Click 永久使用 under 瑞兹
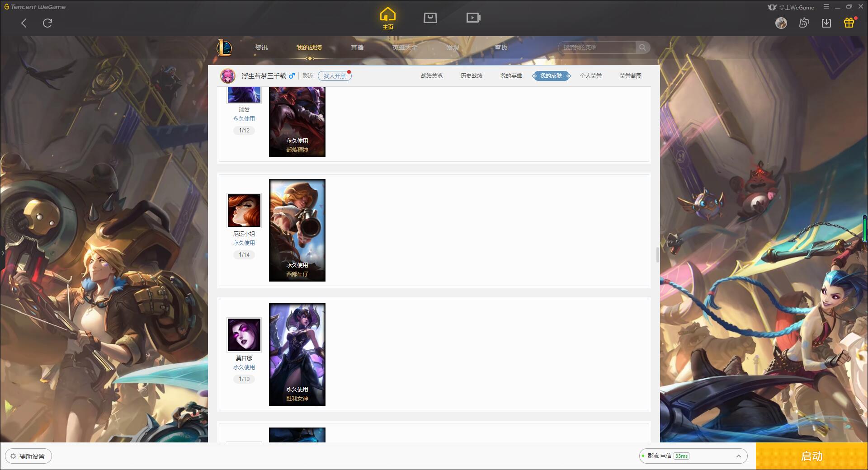The height and width of the screenshot is (470, 868). tap(244, 119)
